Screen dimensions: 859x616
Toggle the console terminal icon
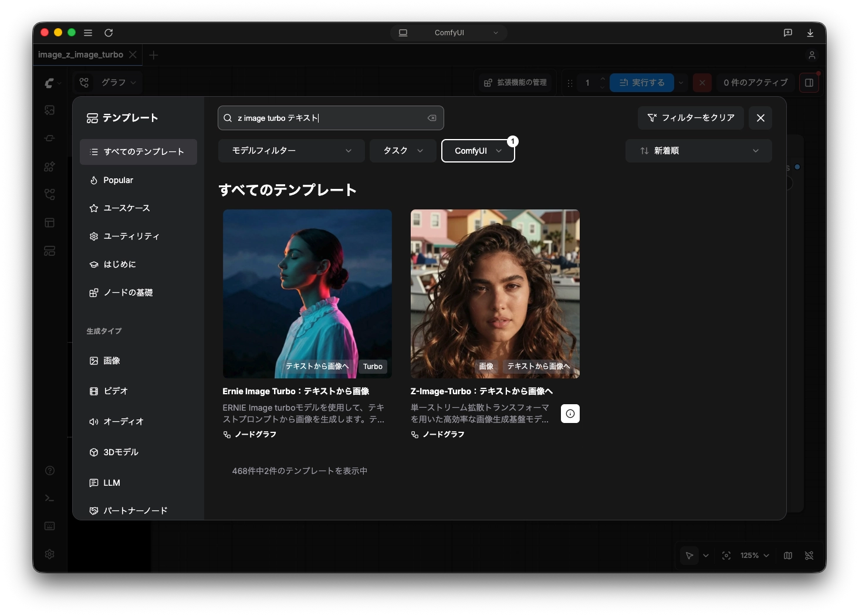click(50, 498)
